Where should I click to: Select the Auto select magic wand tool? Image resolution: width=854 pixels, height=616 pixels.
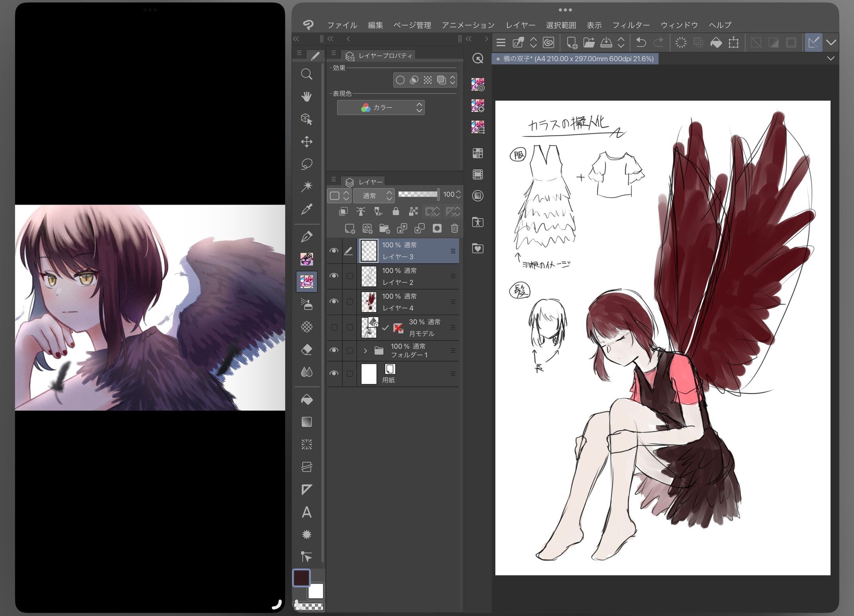click(307, 186)
